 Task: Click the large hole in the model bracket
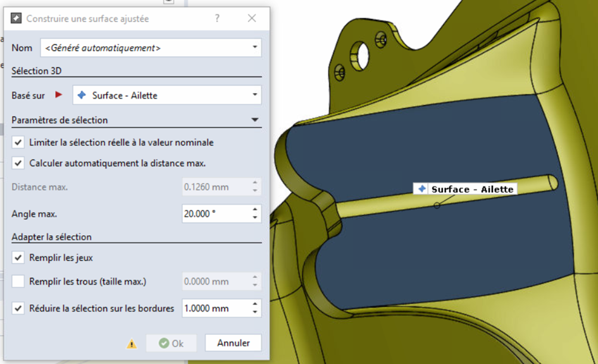click(361, 56)
